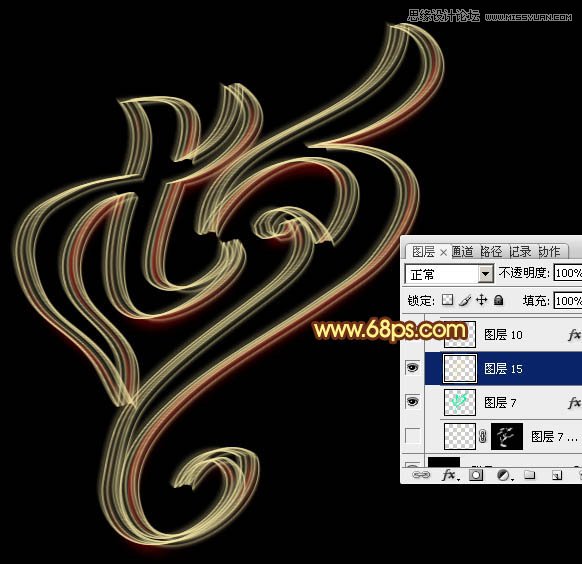Click the create new layer icon
The height and width of the screenshot is (564, 582).
click(556, 475)
